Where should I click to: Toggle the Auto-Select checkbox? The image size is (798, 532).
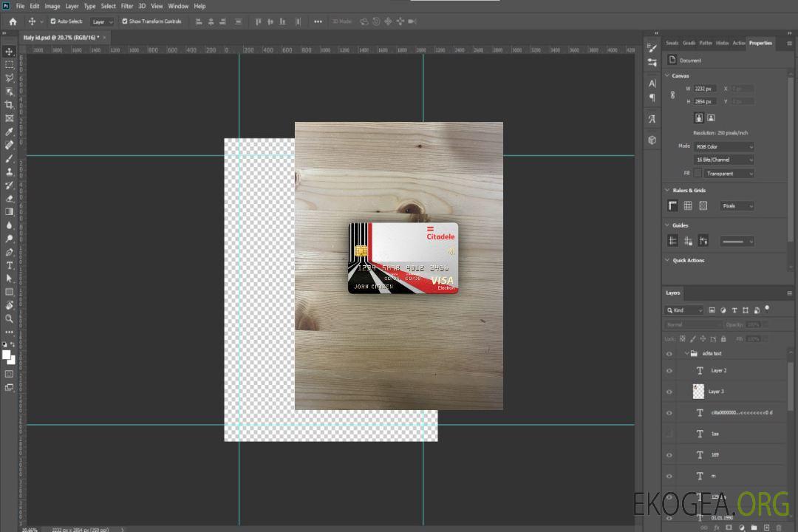pos(53,21)
